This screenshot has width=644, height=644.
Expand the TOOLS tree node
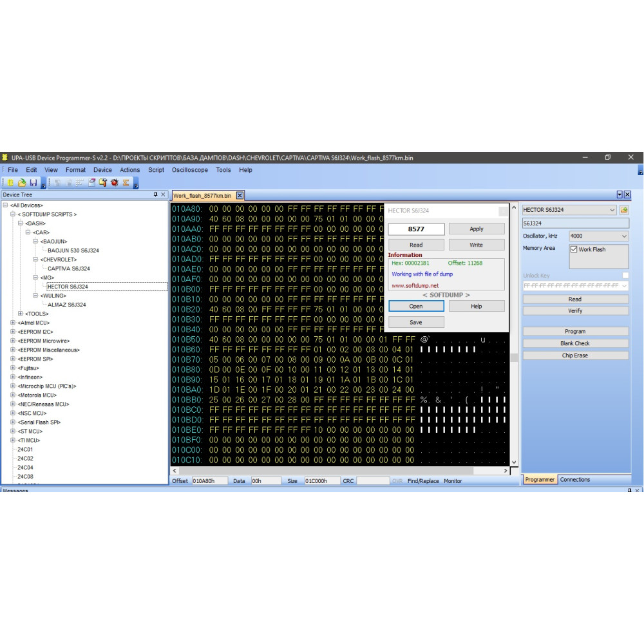(21, 314)
